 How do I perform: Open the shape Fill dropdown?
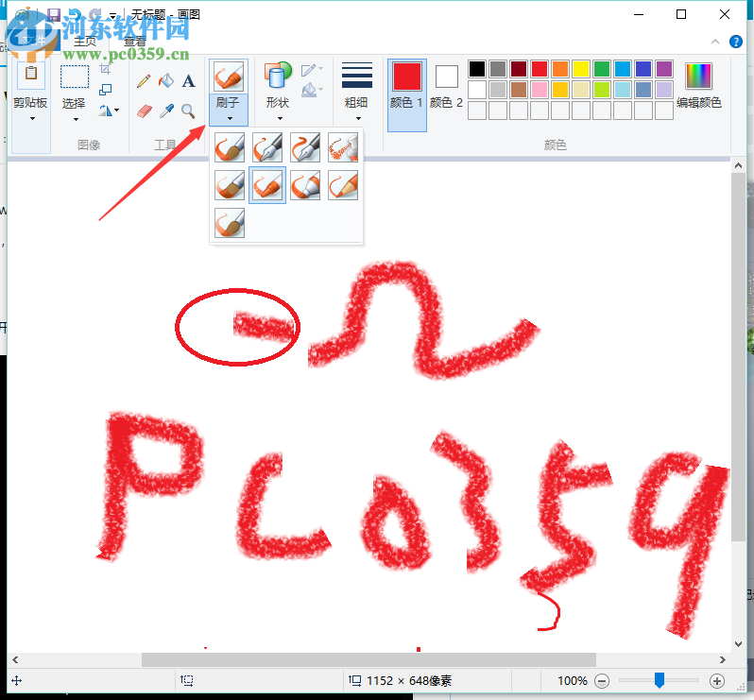click(312, 90)
